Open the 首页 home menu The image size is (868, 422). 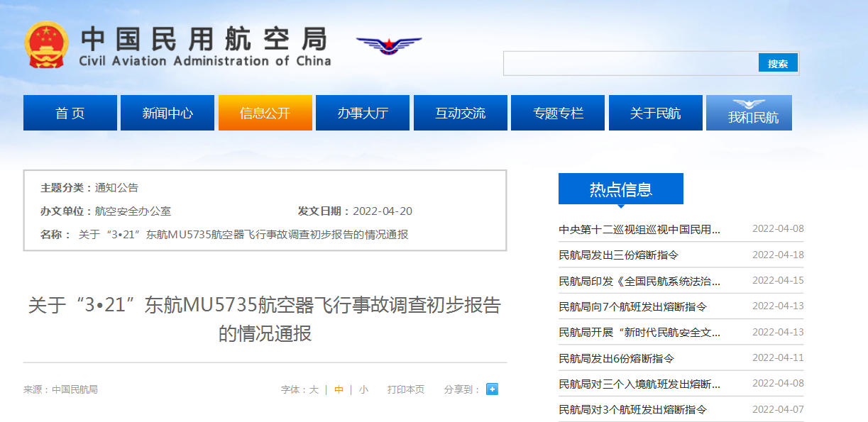(70, 113)
